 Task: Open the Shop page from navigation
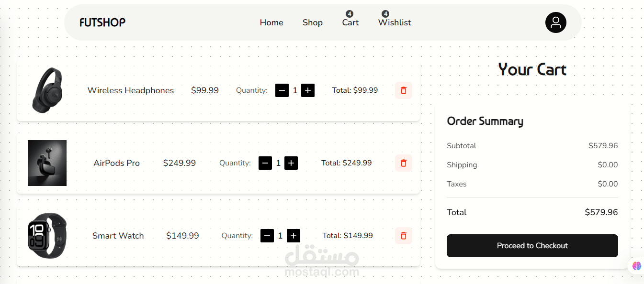tap(313, 22)
